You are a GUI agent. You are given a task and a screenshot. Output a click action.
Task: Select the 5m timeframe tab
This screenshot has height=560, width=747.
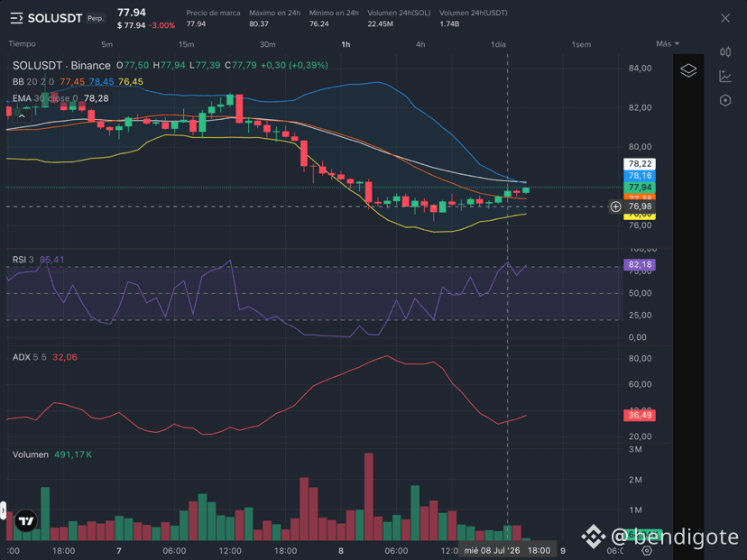coord(106,44)
